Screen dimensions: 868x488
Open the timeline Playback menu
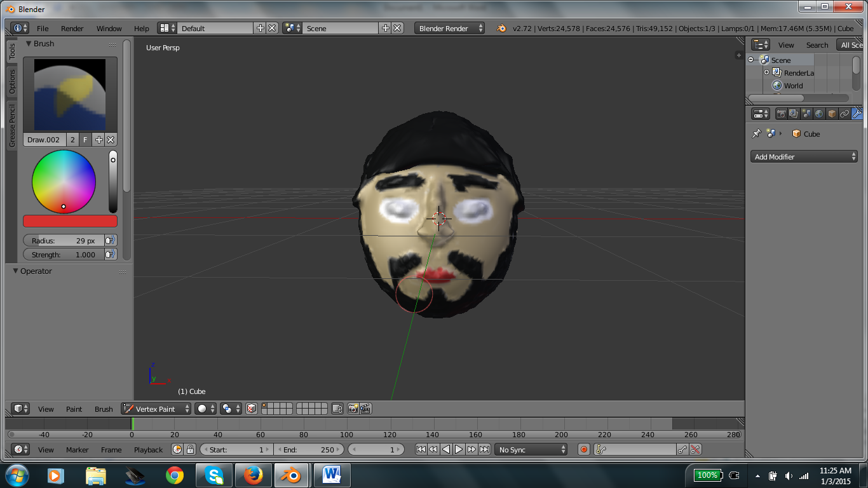pyautogui.click(x=148, y=449)
